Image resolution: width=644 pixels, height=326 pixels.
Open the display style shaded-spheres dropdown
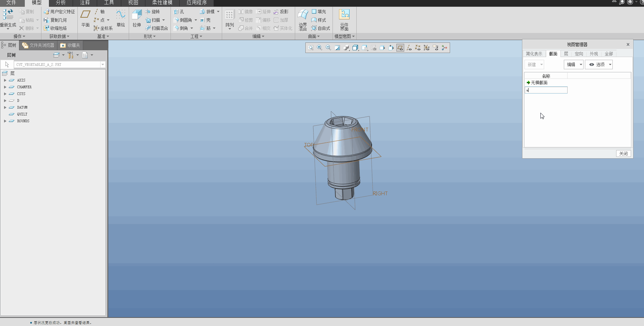coord(346,48)
